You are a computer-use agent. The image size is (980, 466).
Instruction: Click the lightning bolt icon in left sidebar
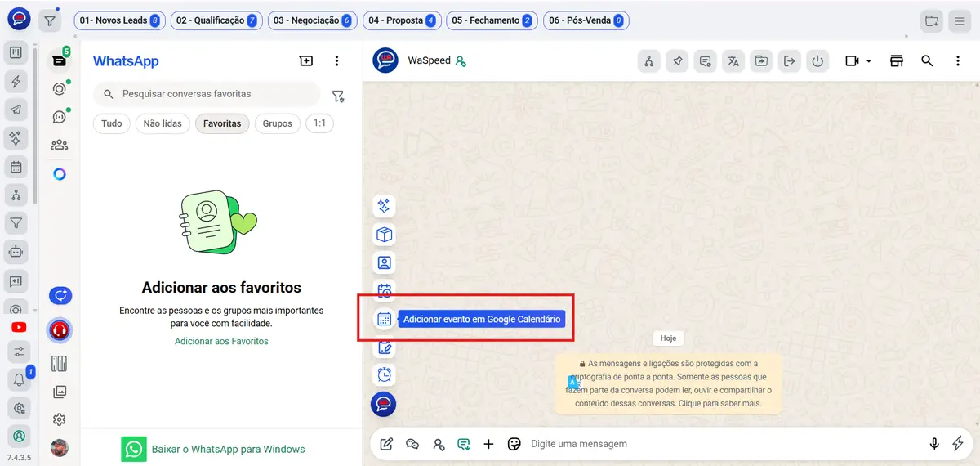click(16, 82)
